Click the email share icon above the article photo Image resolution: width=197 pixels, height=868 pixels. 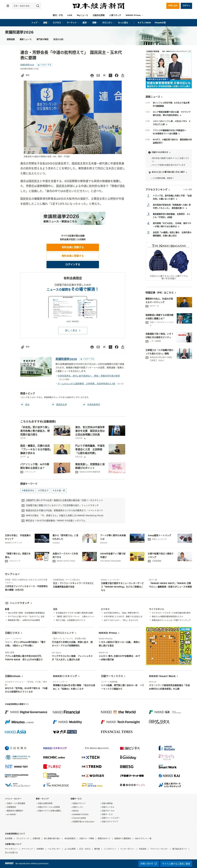98,75
